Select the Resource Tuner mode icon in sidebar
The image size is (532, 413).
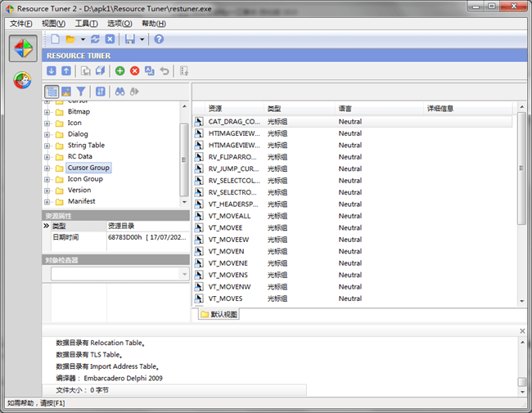23,48
